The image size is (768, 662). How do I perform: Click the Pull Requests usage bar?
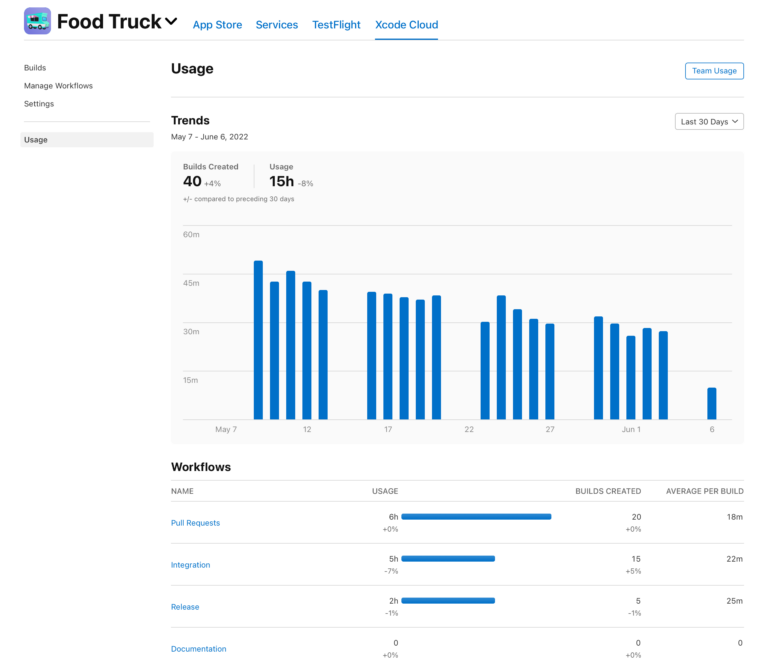point(476,517)
